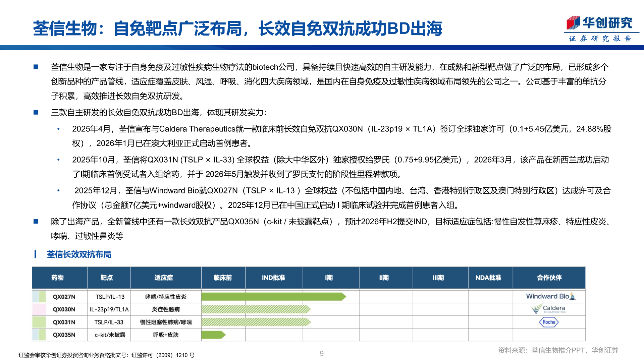Click the III期 column header
Image resolution: width=644 pixels, height=362 pixels.
pos(440,278)
